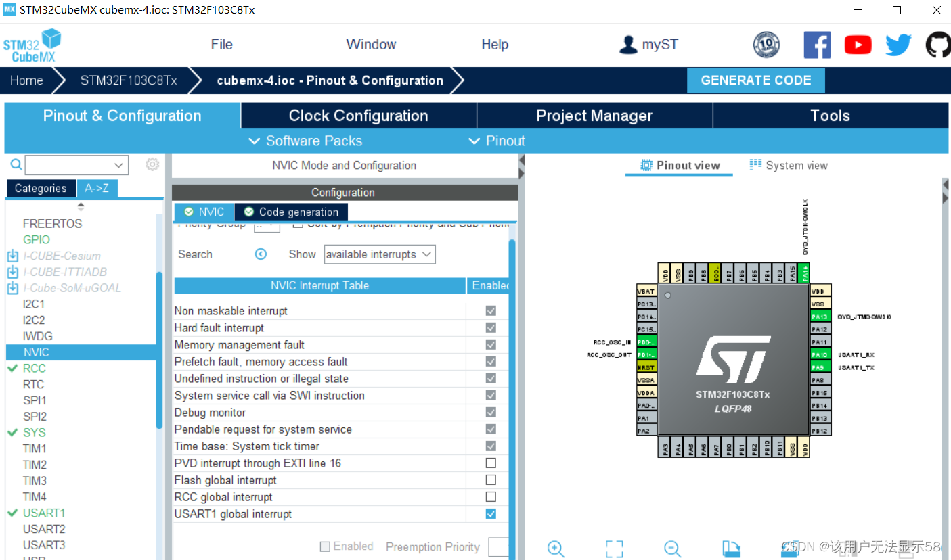
Task: Select the A->Z tab
Action: pos(97,189)
